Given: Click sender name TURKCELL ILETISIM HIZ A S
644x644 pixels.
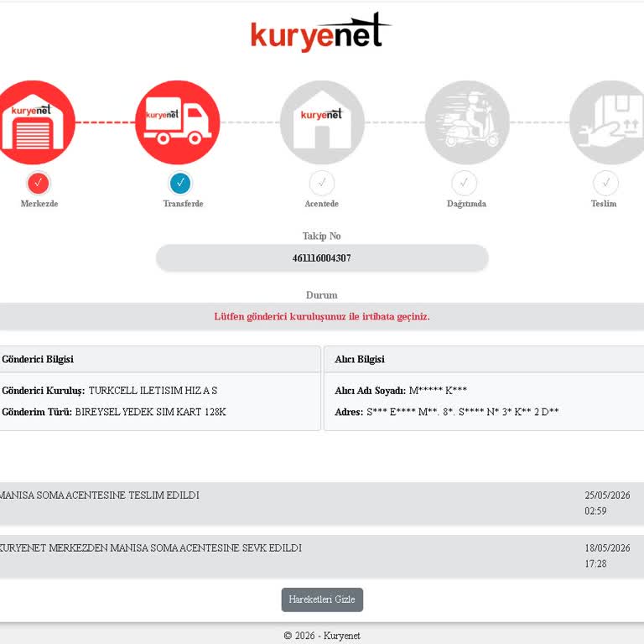Looking at the screenshot, I should (153, 391).
